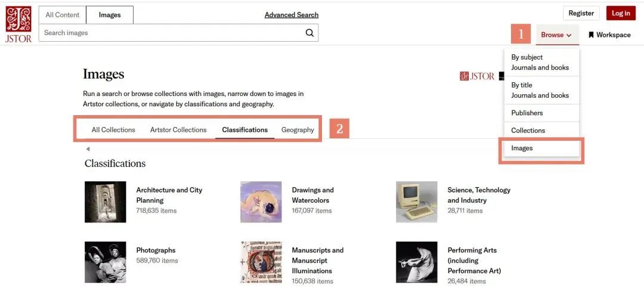Click the Log in button
Image resolution: width=644 pixels, height=303 pixels.
tap(621, 13)
